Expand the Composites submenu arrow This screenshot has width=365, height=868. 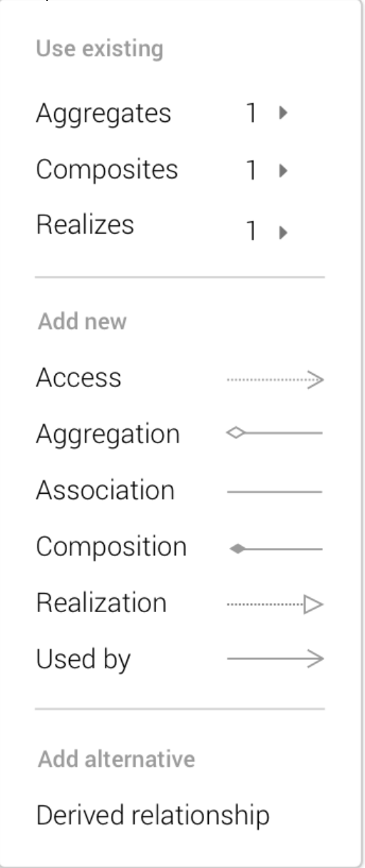tap(283, 170)
